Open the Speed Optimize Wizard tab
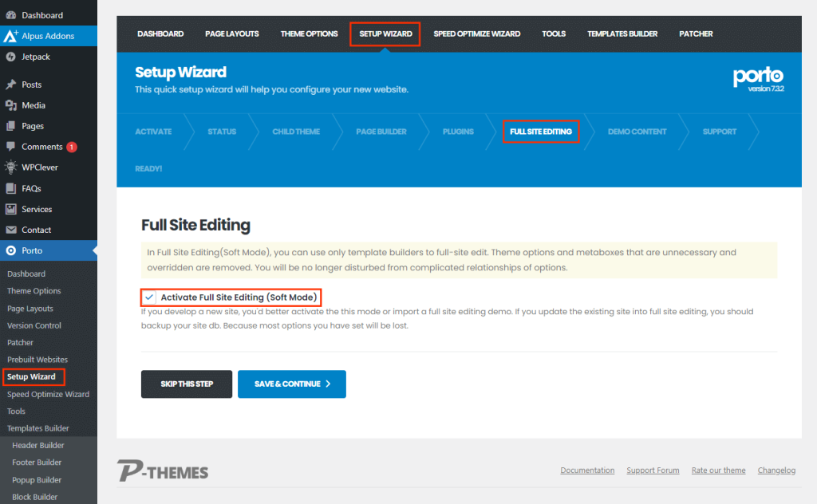This screenshot has width=817, height=504. coord(476,33)
